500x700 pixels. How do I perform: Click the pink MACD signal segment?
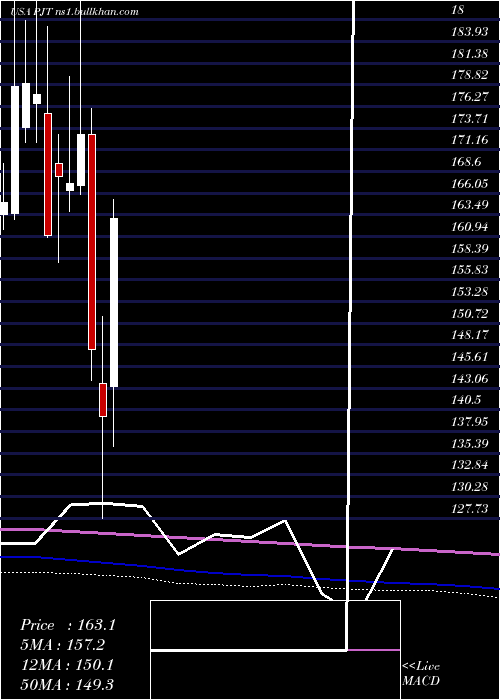374,650
